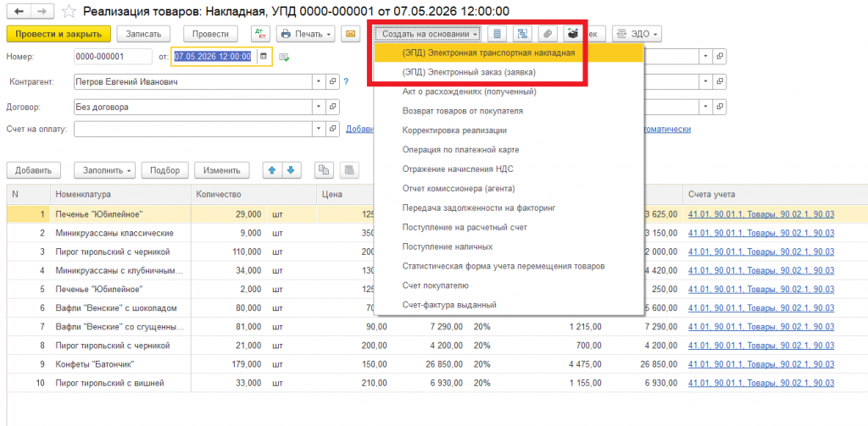
Task: Select Корректировка реализации
Action: point(509,130)
